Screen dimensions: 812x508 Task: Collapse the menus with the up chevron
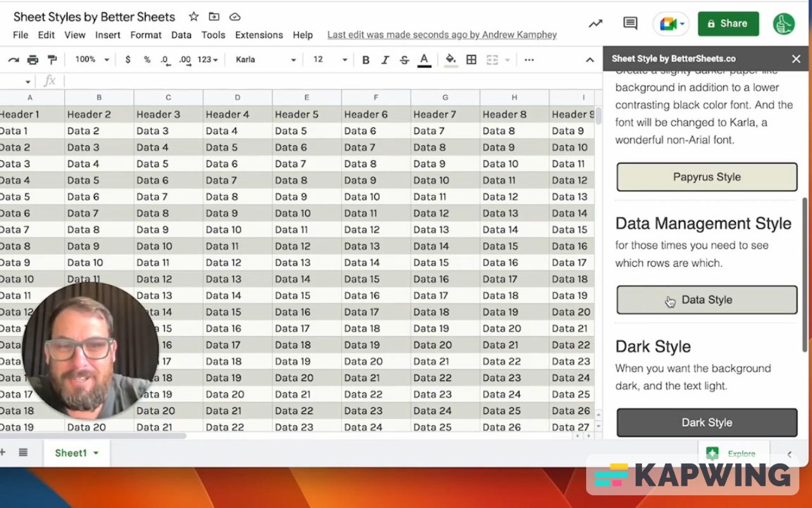point(589,60)
